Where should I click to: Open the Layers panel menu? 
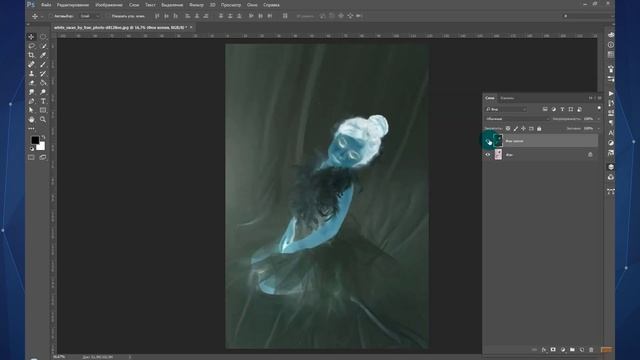pyautogui.click(x=600, y=98)
